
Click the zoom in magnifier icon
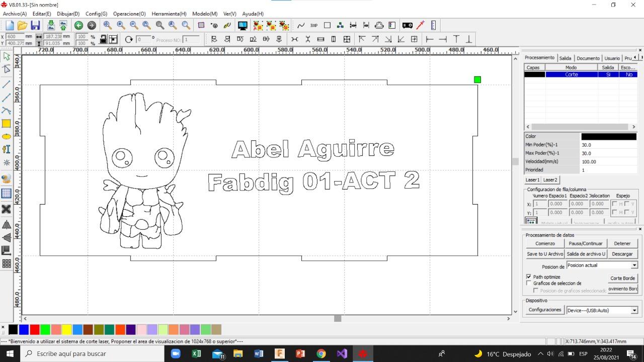(121, 25)
